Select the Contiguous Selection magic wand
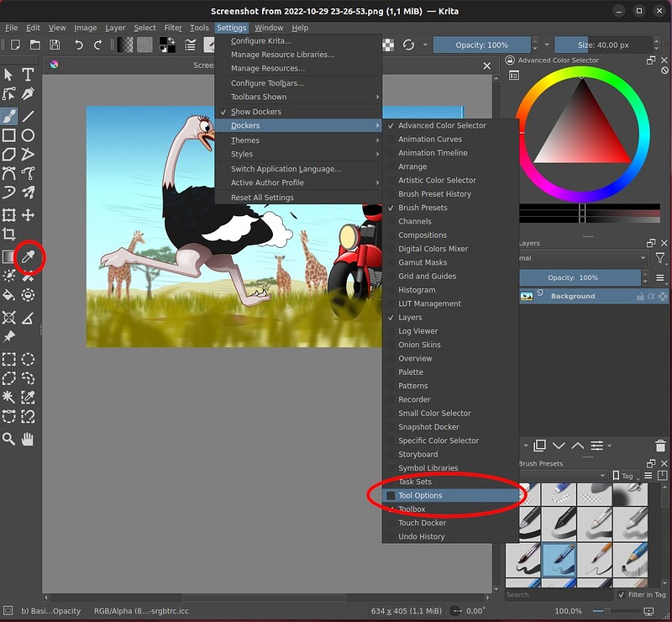 [x=9, y=397]
